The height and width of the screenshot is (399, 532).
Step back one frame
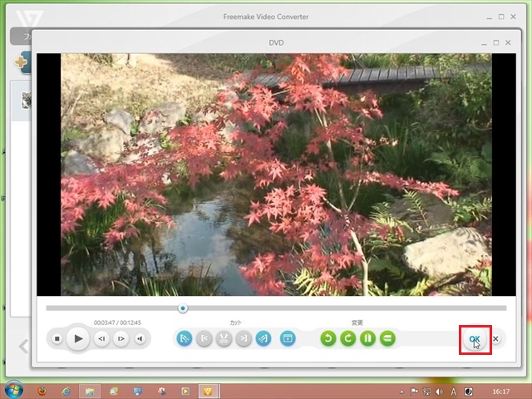coord(101,339)
